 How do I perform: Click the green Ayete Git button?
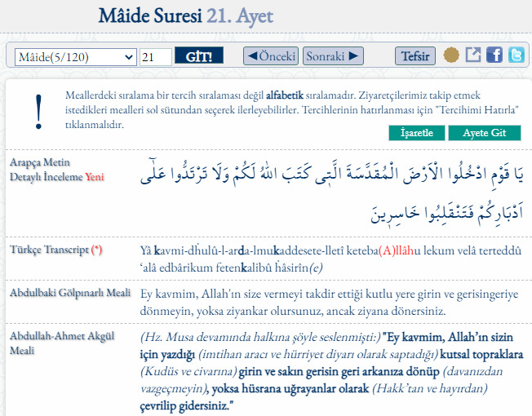(485, 133)
